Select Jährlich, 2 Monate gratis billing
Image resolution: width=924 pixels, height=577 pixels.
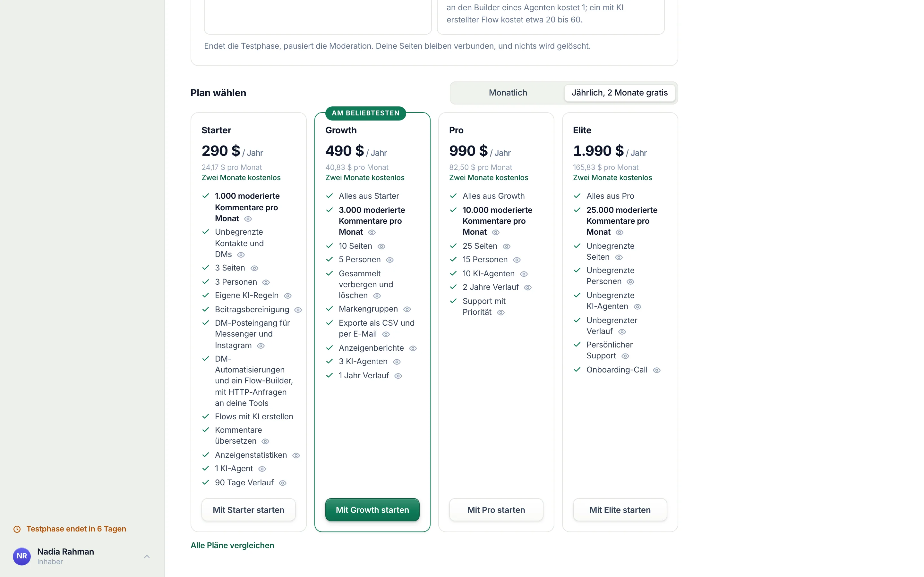(x=619, y=93)
